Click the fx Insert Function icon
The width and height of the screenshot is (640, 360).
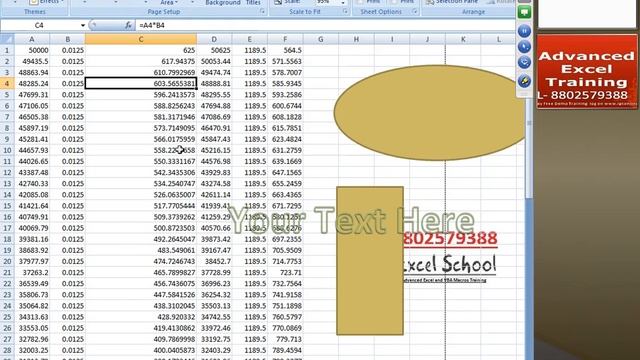(x=128, y=25)
